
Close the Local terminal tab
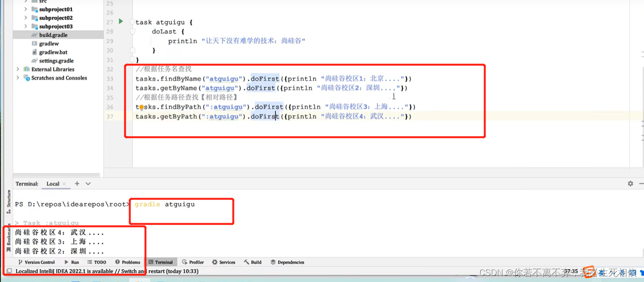click(64, 184)
